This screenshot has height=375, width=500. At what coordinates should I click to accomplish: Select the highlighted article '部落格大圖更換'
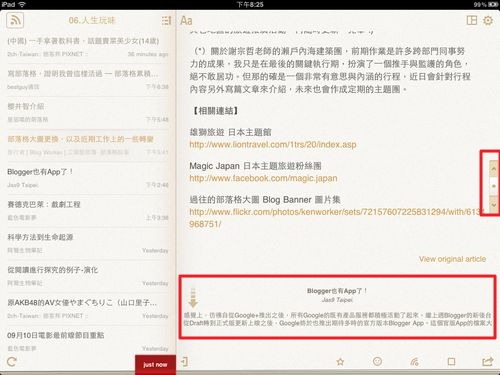[88, 145]
